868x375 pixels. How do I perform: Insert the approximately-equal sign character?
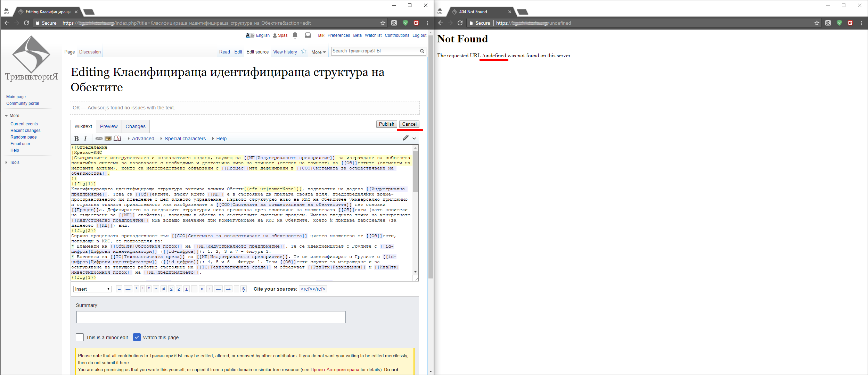(156, 289)
